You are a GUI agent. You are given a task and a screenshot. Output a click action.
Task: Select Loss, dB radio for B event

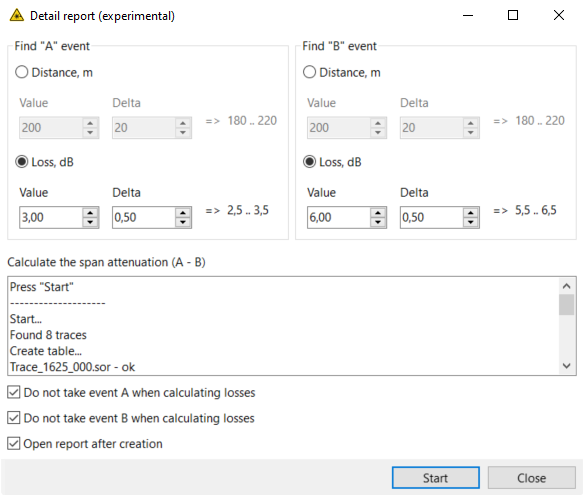309,162
